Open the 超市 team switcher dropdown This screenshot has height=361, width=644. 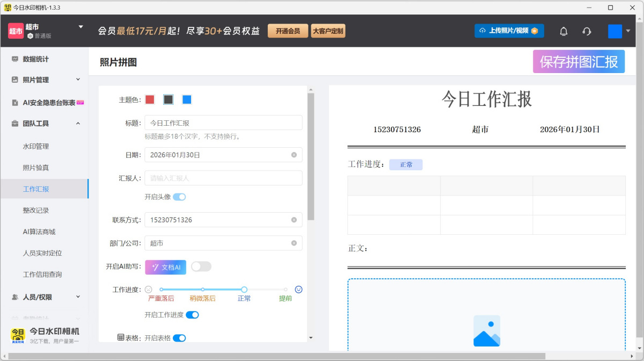point(81,27)
